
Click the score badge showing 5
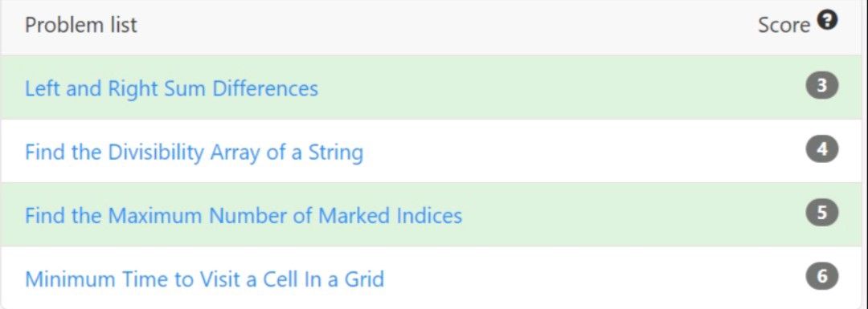822,213
